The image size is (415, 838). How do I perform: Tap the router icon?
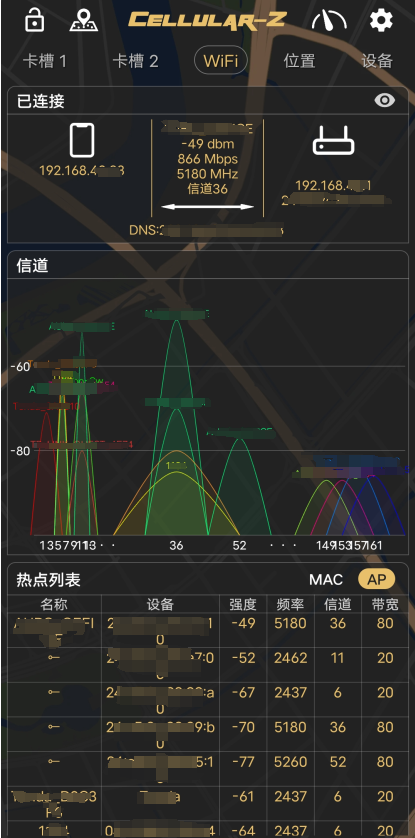coord(334,141)
